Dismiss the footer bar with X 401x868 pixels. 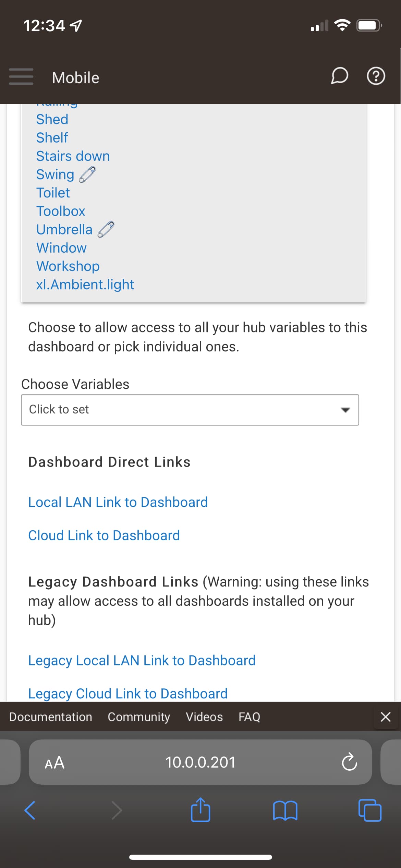pos(386,717)
